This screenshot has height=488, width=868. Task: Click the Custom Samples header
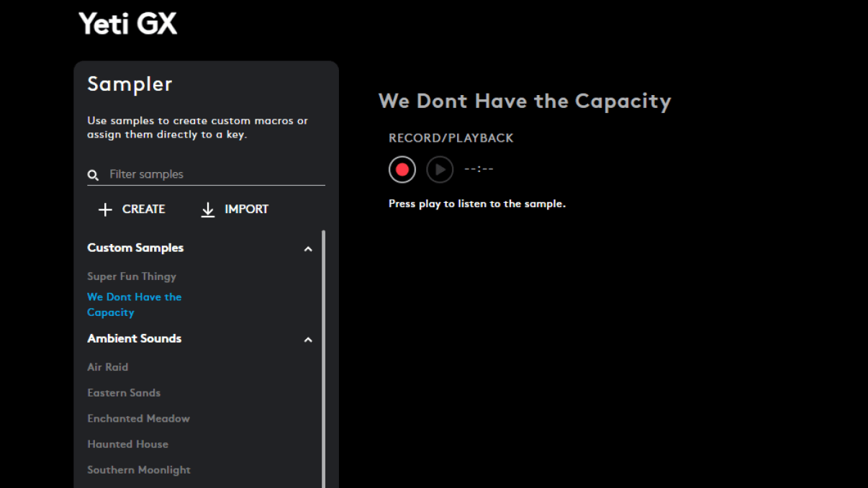pyautogui.click(x=135, y=248)
